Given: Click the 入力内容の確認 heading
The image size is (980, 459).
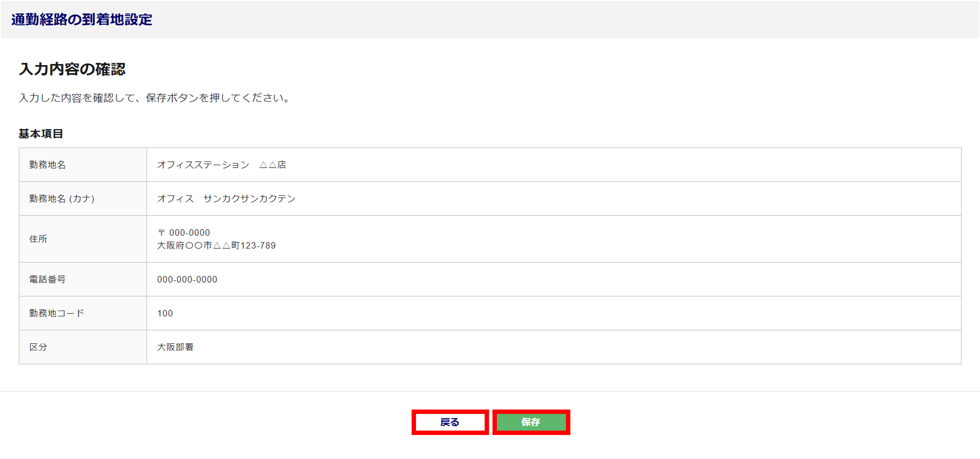Looking at the screenshot, I should coord(72,69).
